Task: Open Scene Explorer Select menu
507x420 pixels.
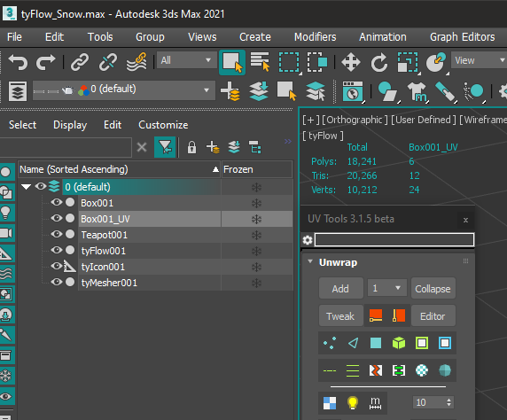Action: tap(23, 125)
